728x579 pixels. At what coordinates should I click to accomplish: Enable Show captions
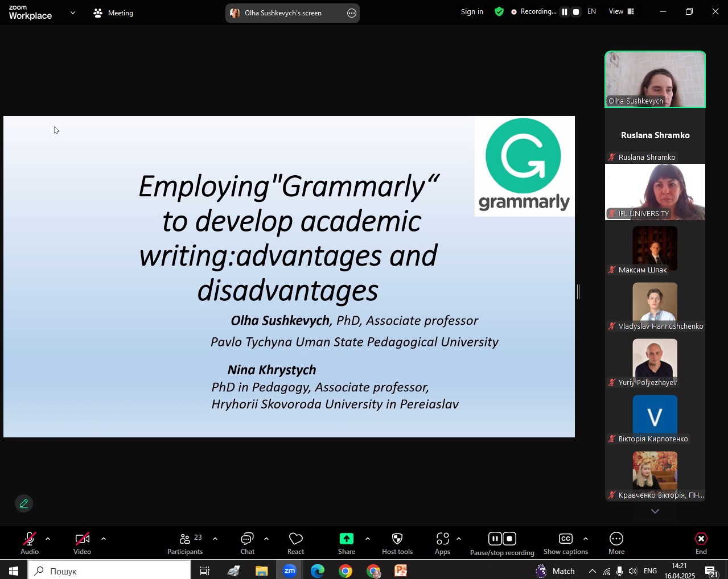(566, 543)
